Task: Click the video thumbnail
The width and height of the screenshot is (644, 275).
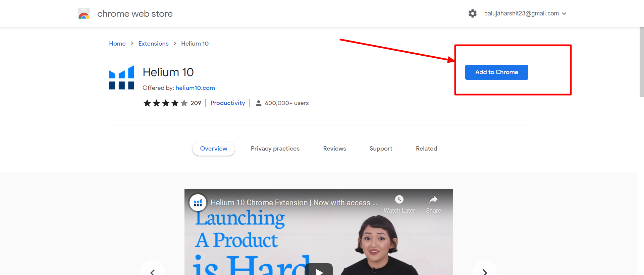Action: click(319, 232)
